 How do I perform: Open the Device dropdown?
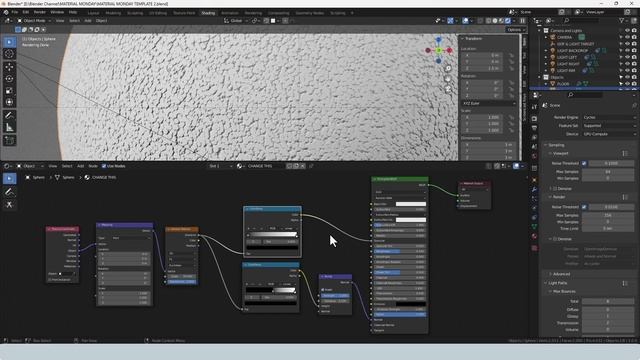point(609,134)
